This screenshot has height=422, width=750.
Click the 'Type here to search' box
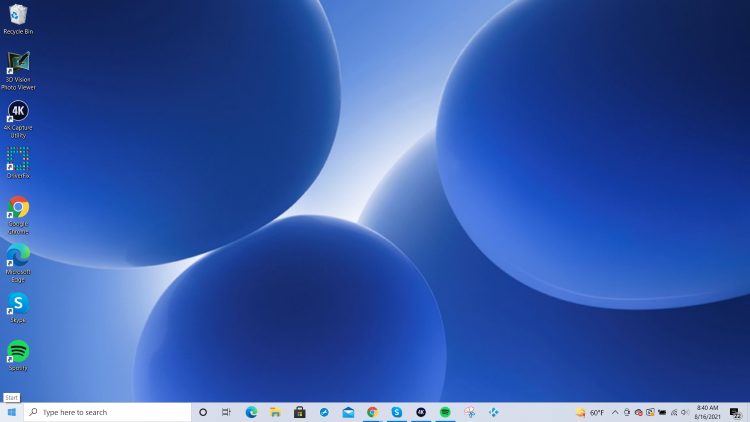(107, 412)
